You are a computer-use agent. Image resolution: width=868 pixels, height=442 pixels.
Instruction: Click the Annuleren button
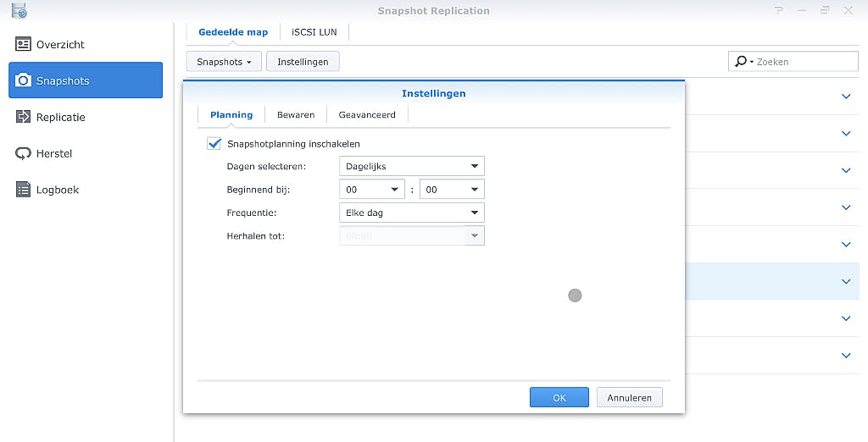[x=629, y=397]
